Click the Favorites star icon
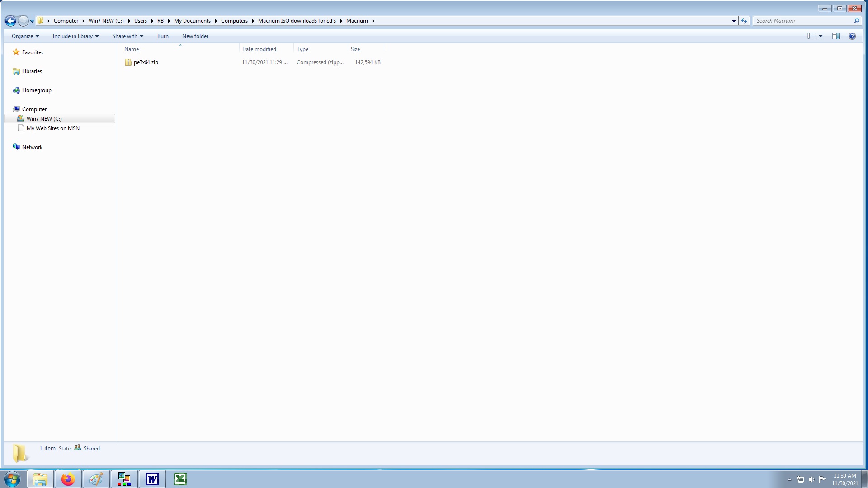Image resolution: width=868 pixels, height=488 pixels. (16, 52)
